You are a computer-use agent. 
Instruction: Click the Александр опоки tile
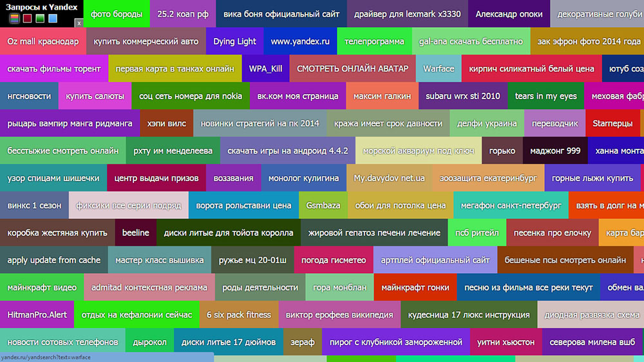[x=509, y=14]
